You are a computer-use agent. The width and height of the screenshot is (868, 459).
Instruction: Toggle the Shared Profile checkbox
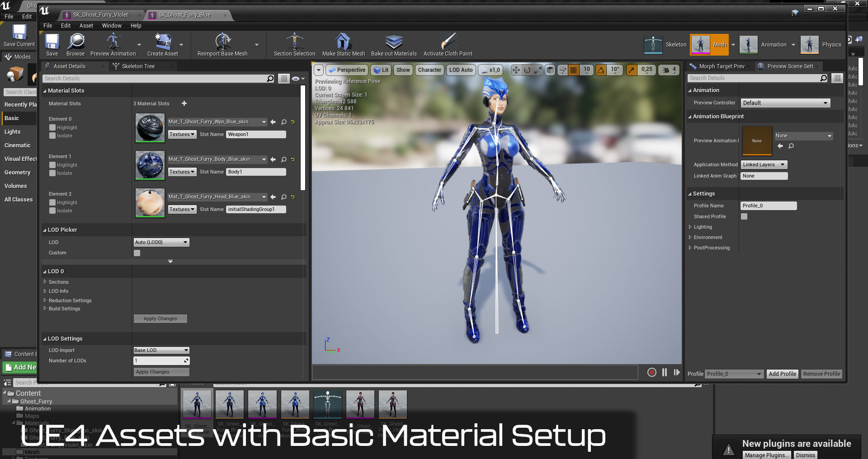click(x=744, y=216)
